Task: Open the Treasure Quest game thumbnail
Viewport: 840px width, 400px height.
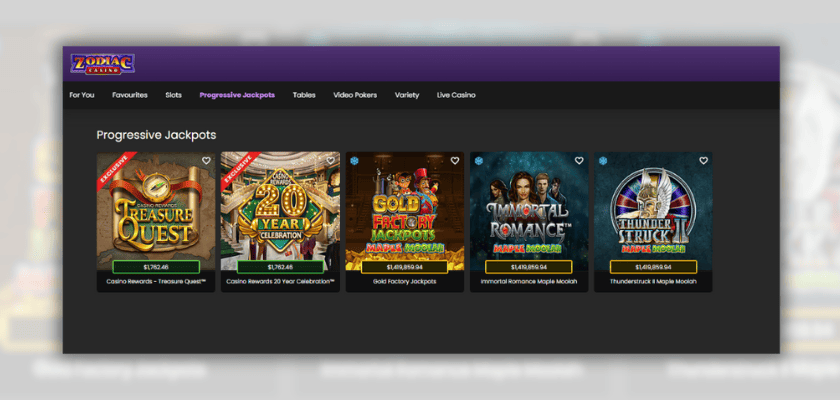Action: click(x=156, y=211)
